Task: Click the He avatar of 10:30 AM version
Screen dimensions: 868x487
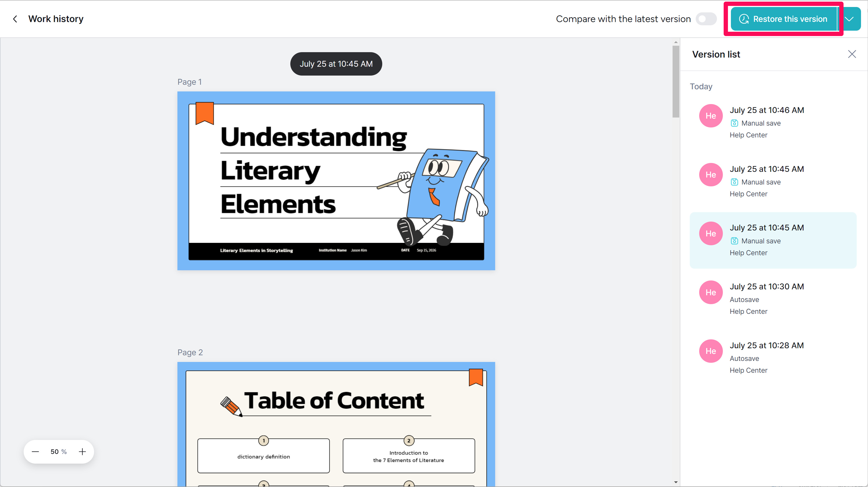Action: point(711,292)
